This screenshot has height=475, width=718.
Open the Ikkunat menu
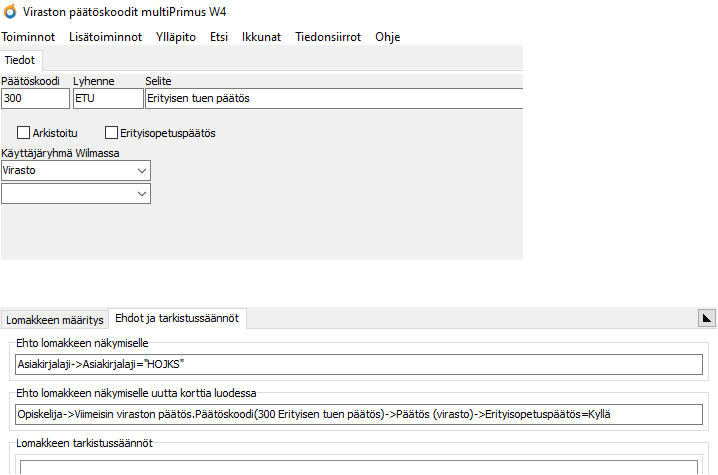261,37
